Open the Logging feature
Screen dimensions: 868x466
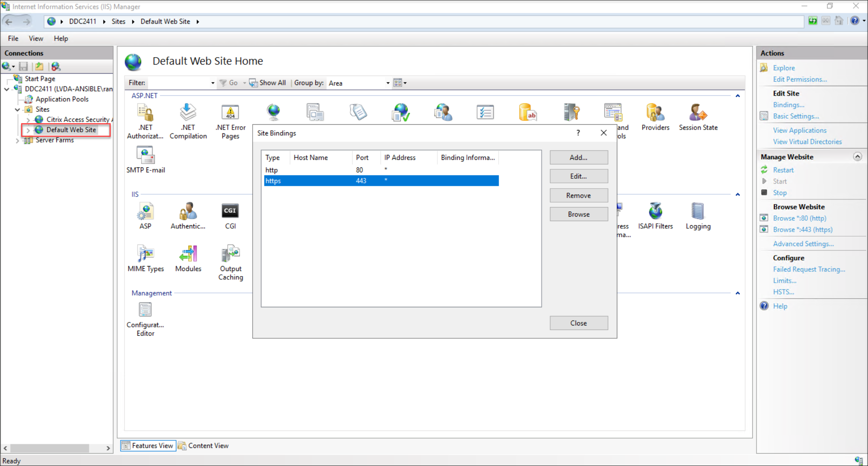(698, 215)
